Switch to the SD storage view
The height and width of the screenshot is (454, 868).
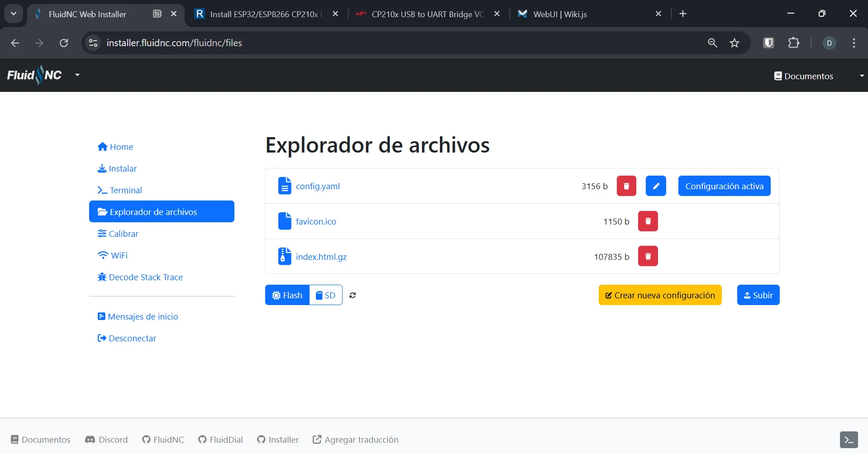click(325, 295)
